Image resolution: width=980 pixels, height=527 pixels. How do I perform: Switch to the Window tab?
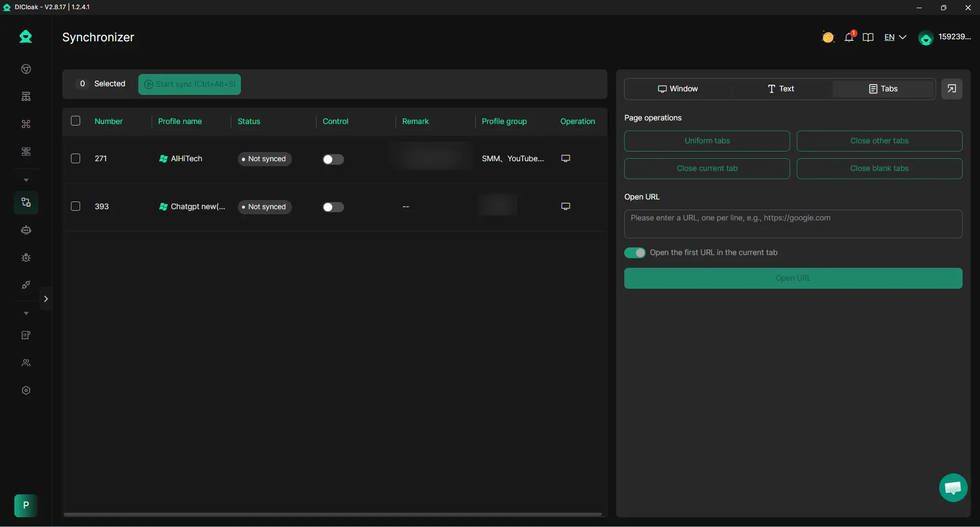[677, 89]
